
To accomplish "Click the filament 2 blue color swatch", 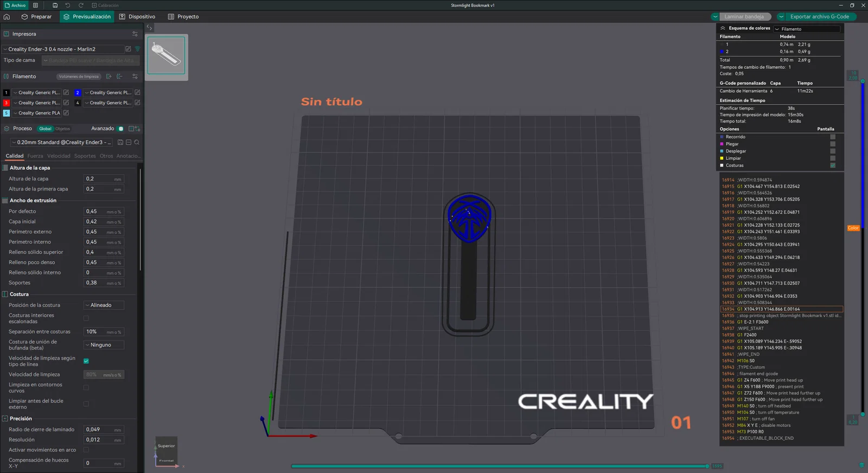I will [x=78, y=93].
